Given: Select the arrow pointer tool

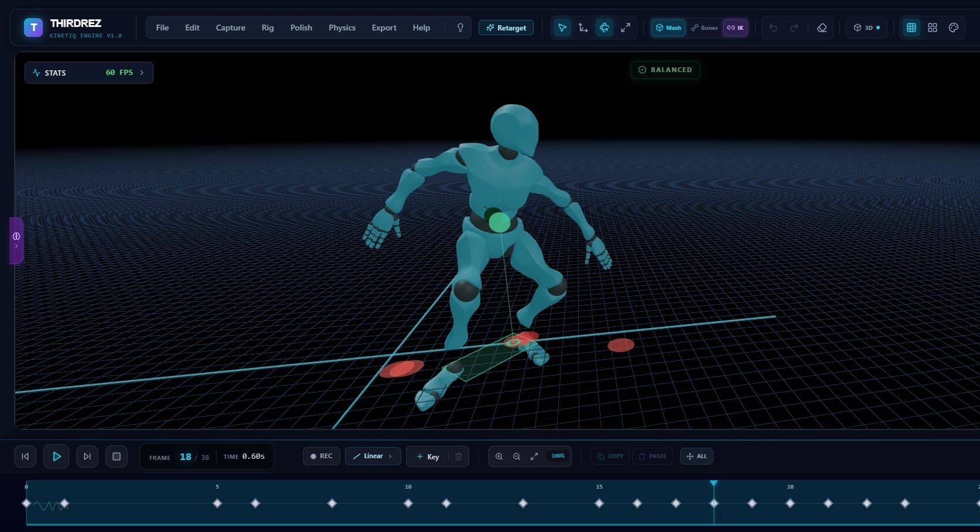Looking at the screenshot, I should (562, 28).
